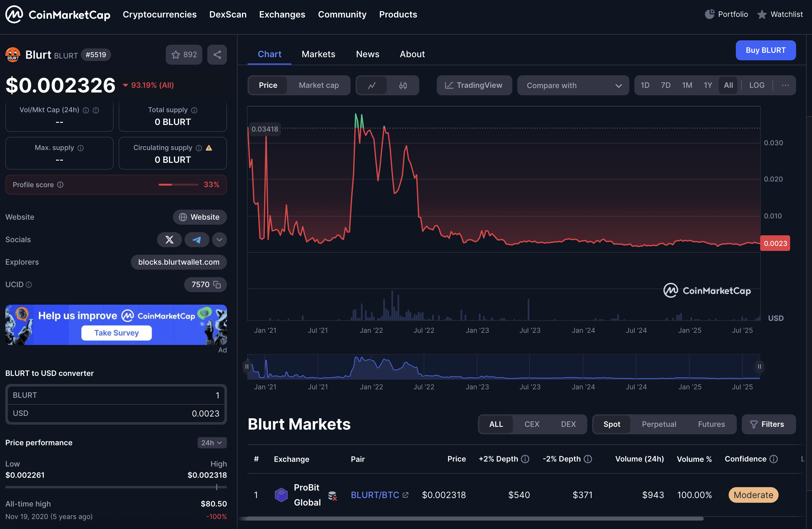Screen dimensions: 812x529
Task: Open the Products menu
Action: (x=398, y=14)
